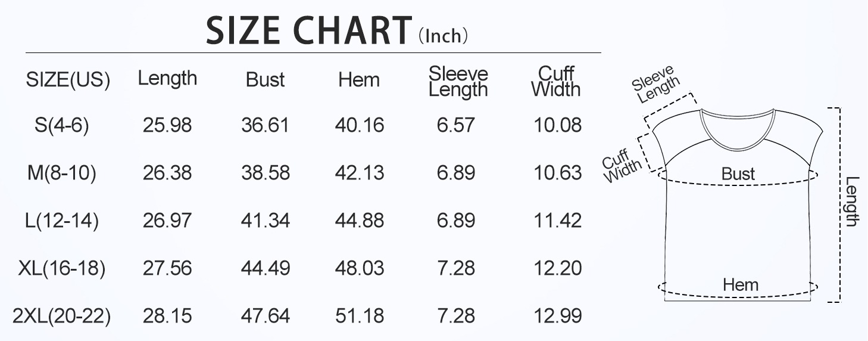Image resolution: width=868 pixels, height=341 pixels.
Task: Click the 25.98 length value for size S
Action: click(x=167, y=126)
